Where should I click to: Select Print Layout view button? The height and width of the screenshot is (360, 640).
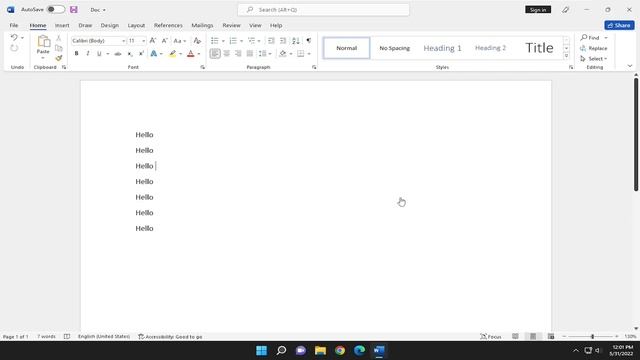tap(533, 336)
